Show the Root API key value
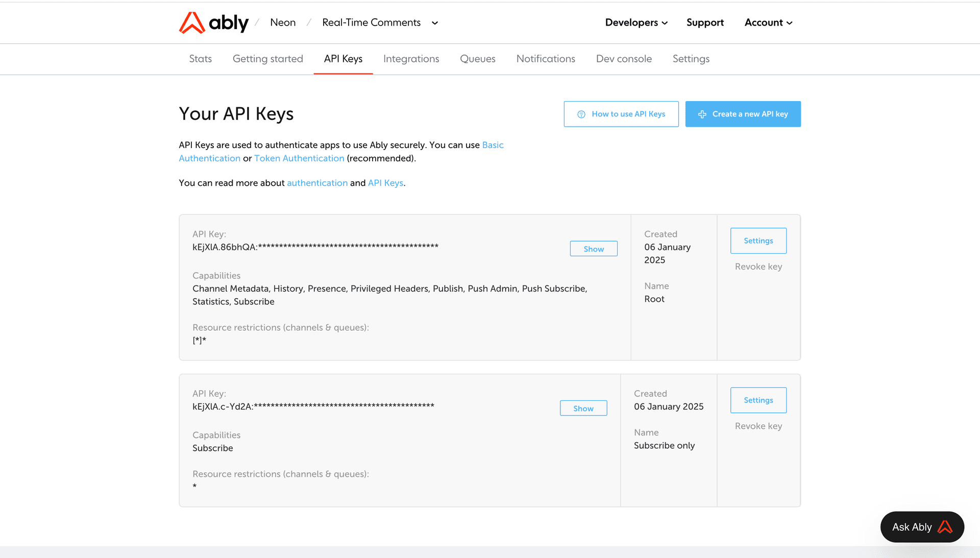Image resolution: width=980 pixels, height=558 pixels. click(593, 249)
